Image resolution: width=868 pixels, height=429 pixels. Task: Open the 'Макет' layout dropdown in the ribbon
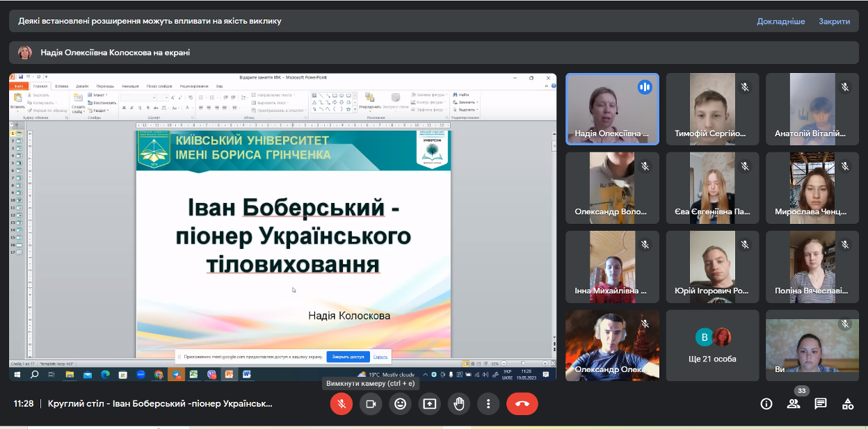coord(98,95)
